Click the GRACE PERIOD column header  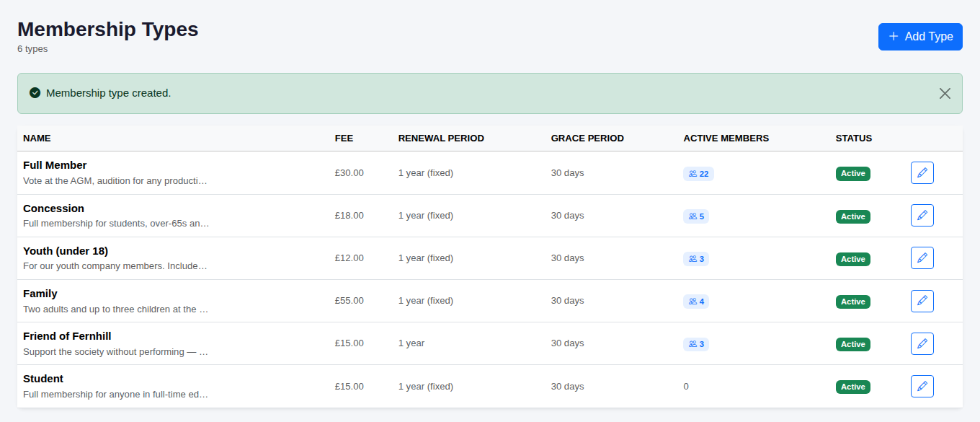[x=587, y=139]
